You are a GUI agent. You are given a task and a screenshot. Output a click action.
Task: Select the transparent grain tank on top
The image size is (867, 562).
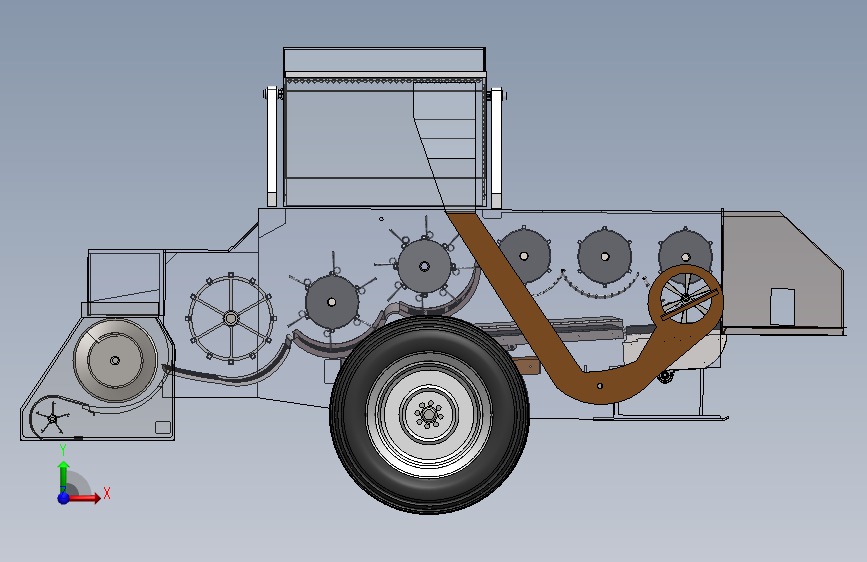pos(384,127)
